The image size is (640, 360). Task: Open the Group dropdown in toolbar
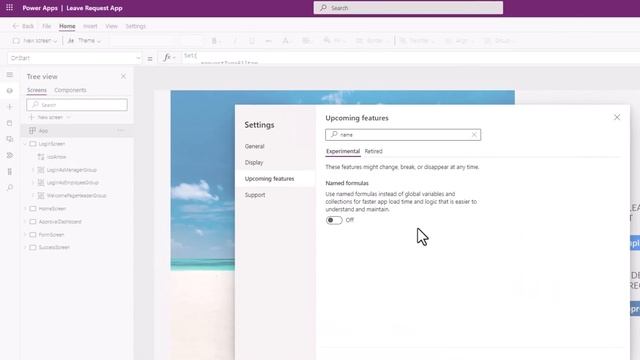[499, 41]
